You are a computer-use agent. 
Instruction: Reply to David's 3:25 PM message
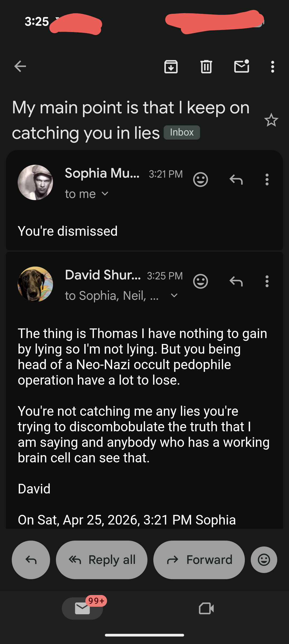(236, 281)
